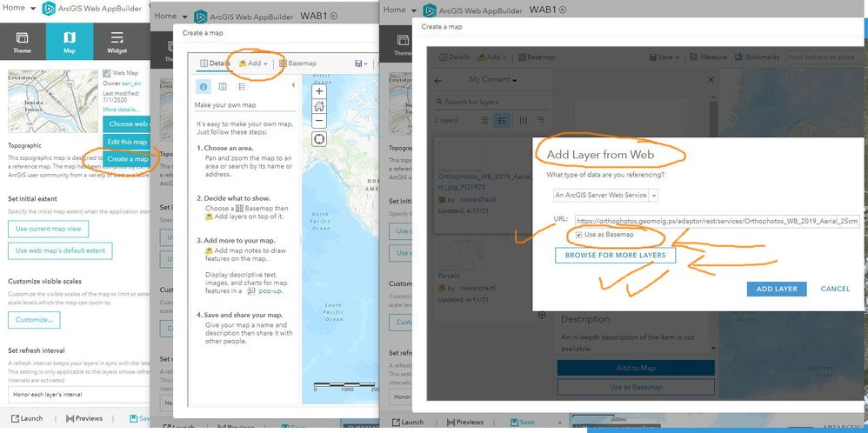Click Details in right window toolbar

[455, 57]
